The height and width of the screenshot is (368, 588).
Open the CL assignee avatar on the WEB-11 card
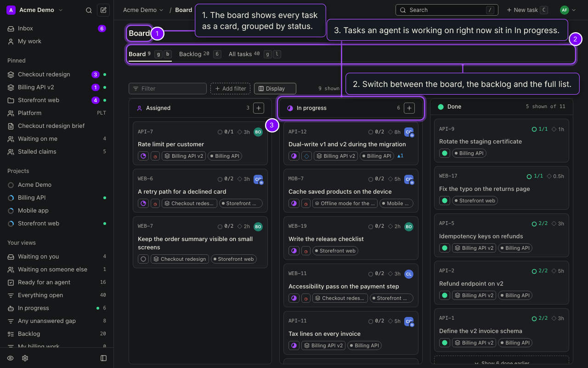(409, 274)
